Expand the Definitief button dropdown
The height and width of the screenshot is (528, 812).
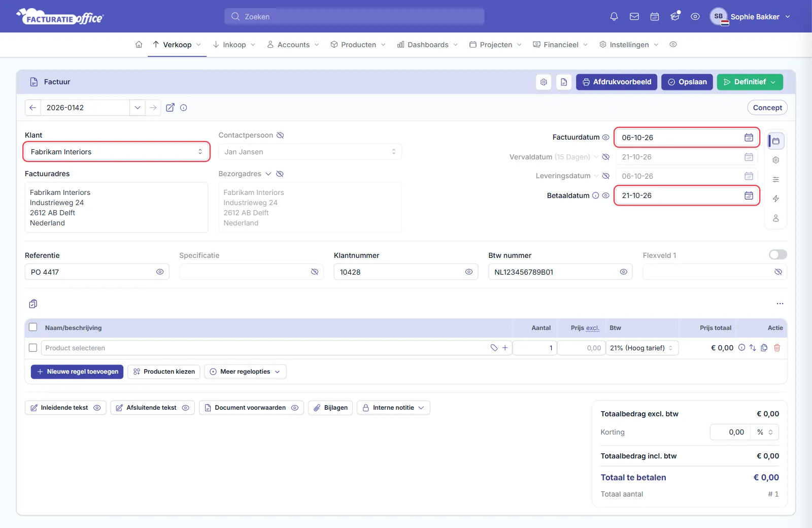click(x=773, y=82)
